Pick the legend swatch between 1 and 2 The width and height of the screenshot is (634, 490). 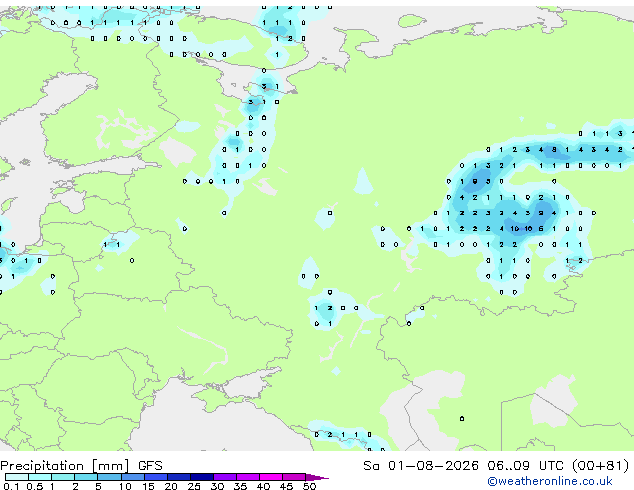pos(63,477)
